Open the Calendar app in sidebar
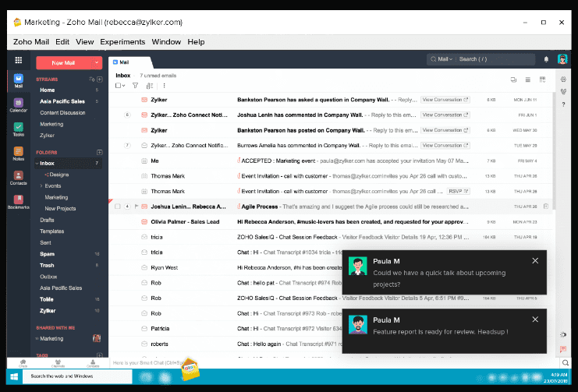 click(19, 105)
